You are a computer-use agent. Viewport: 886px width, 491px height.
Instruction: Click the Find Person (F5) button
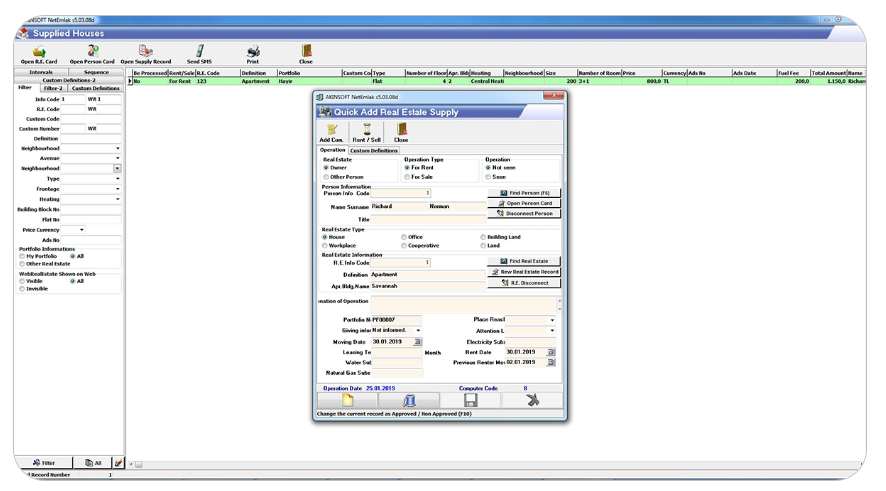[x=524, y=193]
